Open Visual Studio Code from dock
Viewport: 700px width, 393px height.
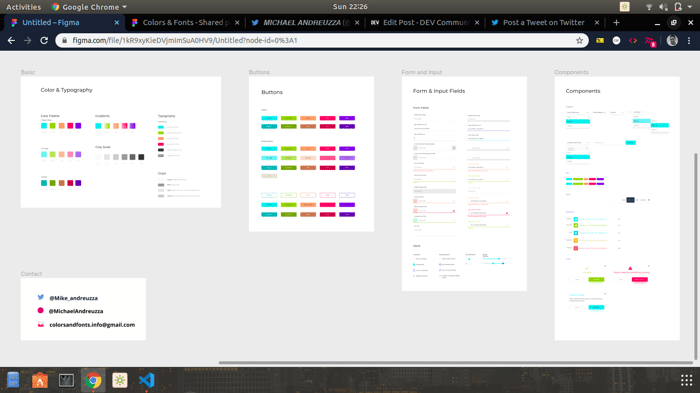click(146, 380)
